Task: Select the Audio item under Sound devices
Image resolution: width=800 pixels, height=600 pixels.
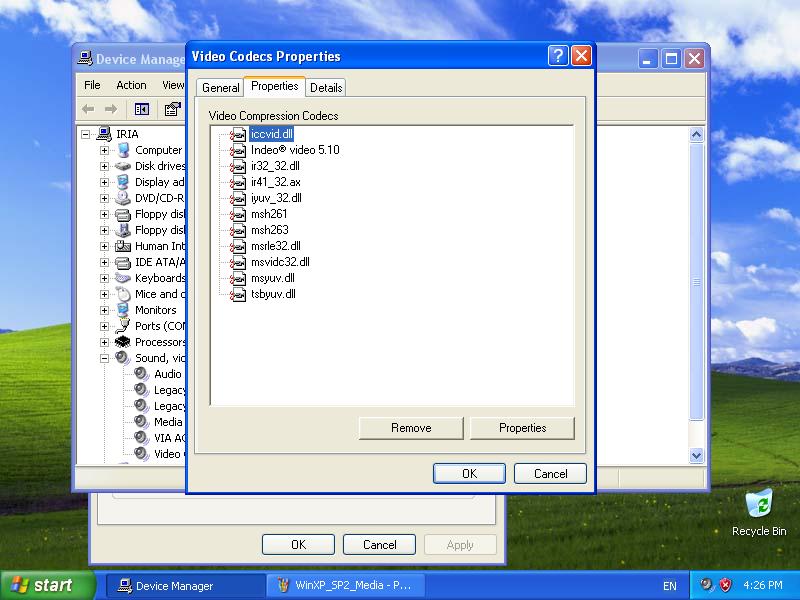Action: [168, 374]
